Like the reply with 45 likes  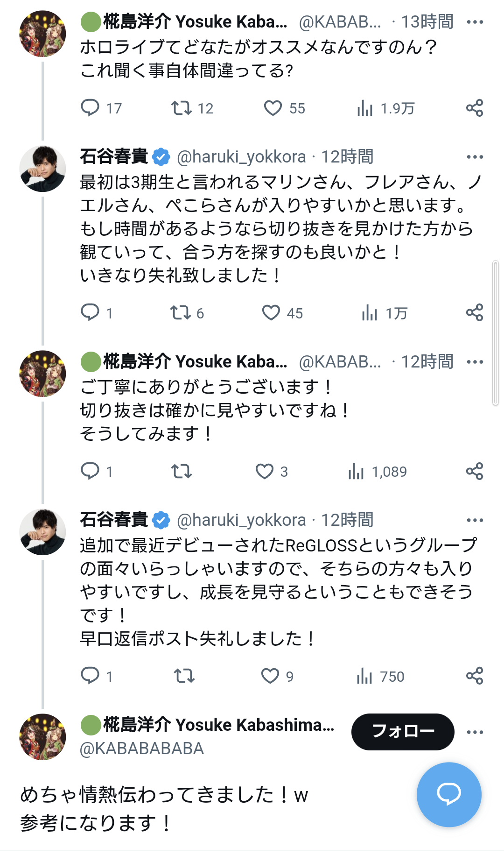271,312
